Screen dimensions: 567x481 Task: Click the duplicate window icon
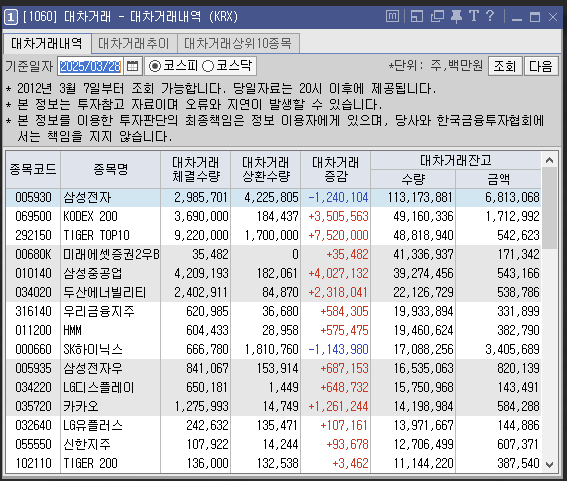437,16
